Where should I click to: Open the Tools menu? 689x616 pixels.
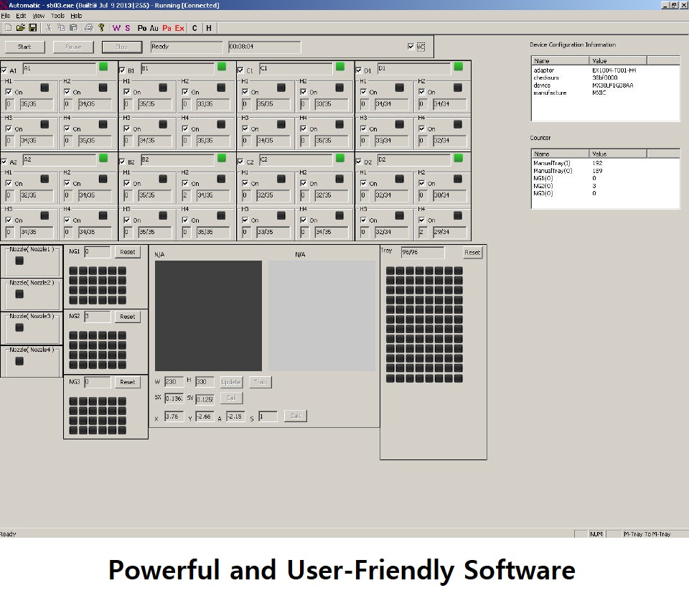click(x=57, y=15)
